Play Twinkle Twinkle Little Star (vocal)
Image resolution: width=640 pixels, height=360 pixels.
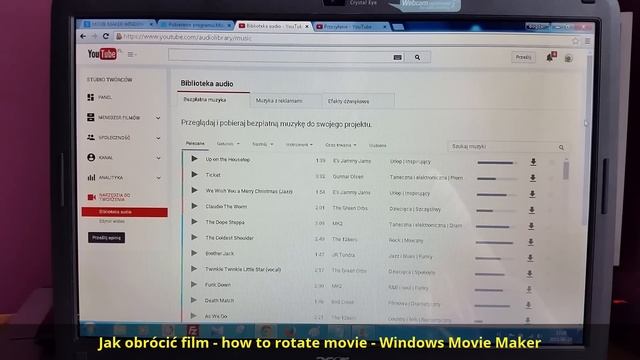click(194, 269)
